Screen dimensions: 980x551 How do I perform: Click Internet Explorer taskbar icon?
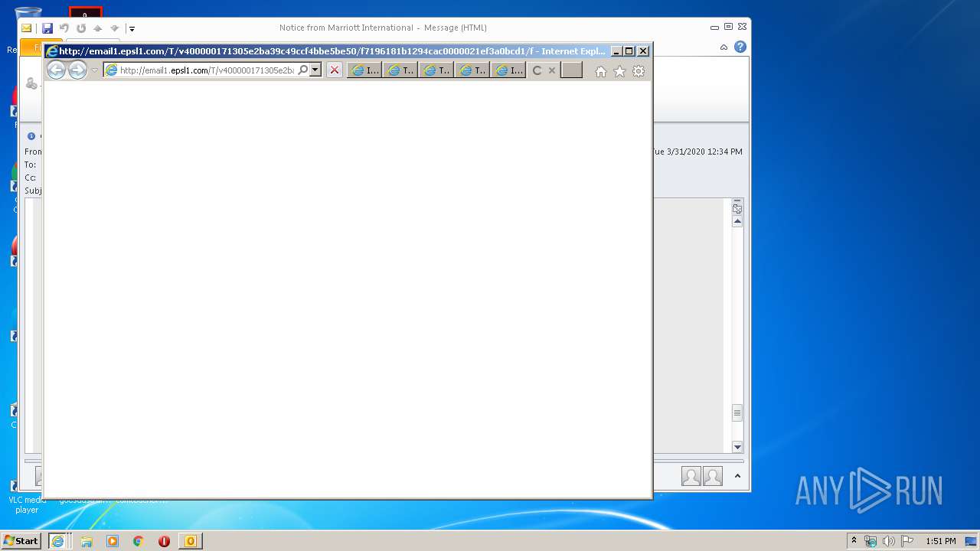[57, 541]
